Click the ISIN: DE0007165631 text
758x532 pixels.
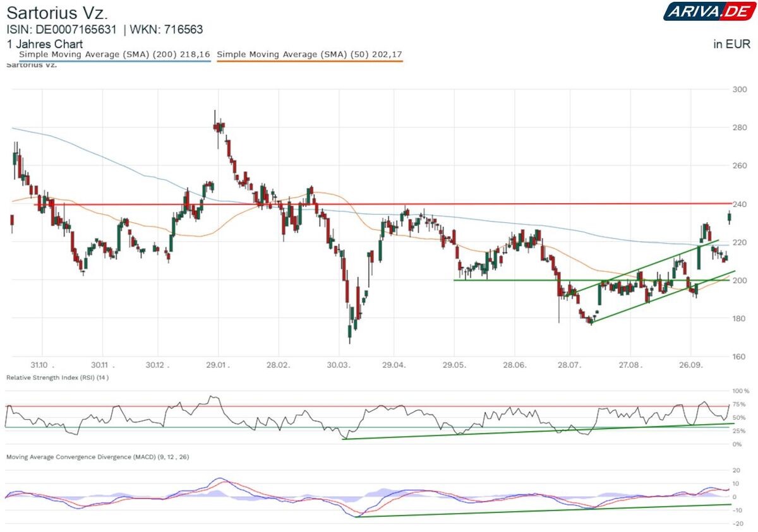point(62,30)
